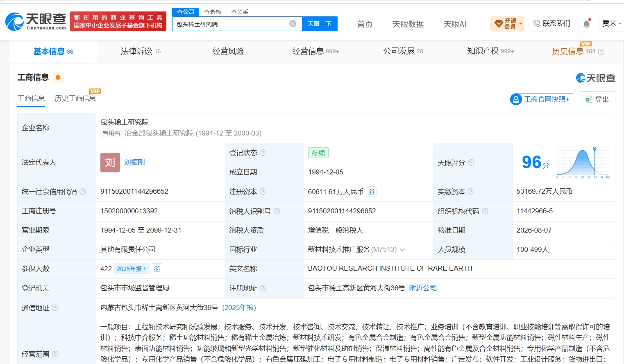Click the help icon next to 经营范围
Image resolution: width=624 pixels, height=364 pixels.
click(x=55, y=354)
